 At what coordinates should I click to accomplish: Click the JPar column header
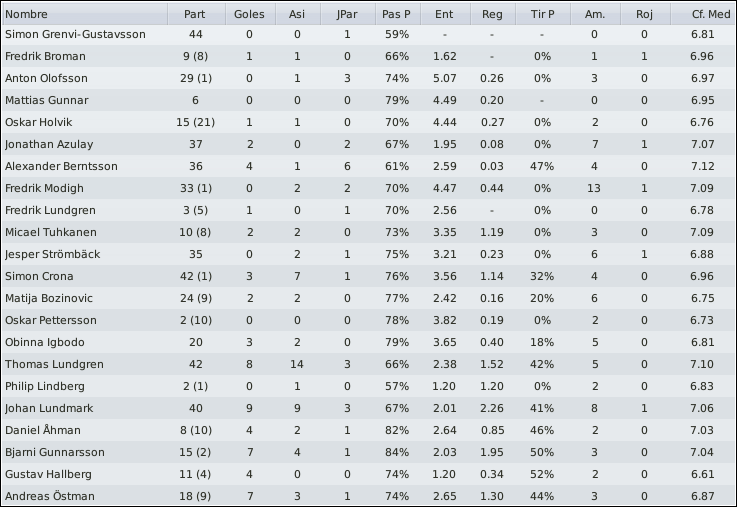[x=348, y=14]
